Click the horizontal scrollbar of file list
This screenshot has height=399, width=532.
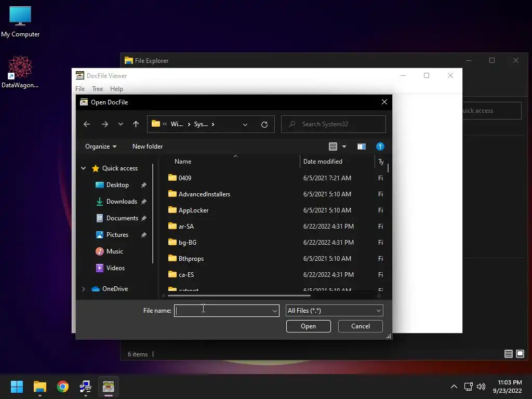239,296
